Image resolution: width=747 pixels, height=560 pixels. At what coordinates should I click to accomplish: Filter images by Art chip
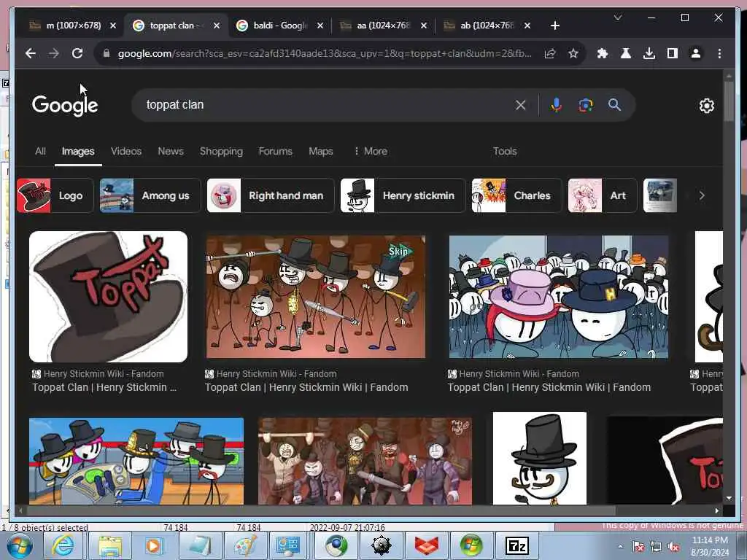[603, 195]
